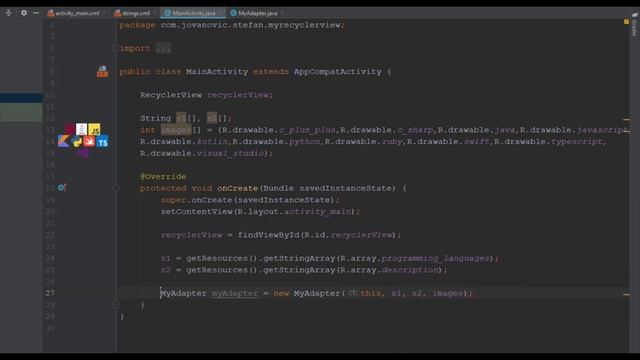
Task: Click the onCreate method name
Action: pyautogui.click(x=238, y=189)
